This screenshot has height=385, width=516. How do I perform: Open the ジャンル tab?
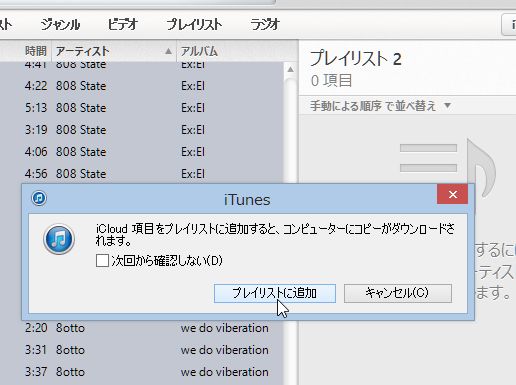point(60,25)
